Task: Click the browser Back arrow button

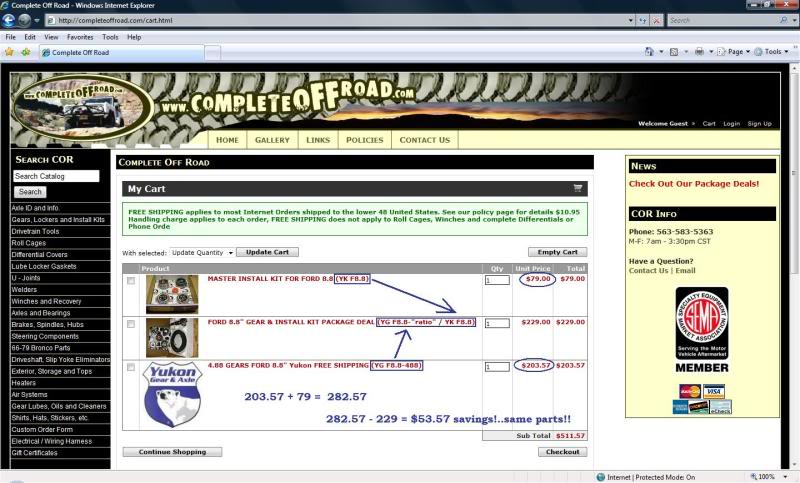Action: coord(9,20)
